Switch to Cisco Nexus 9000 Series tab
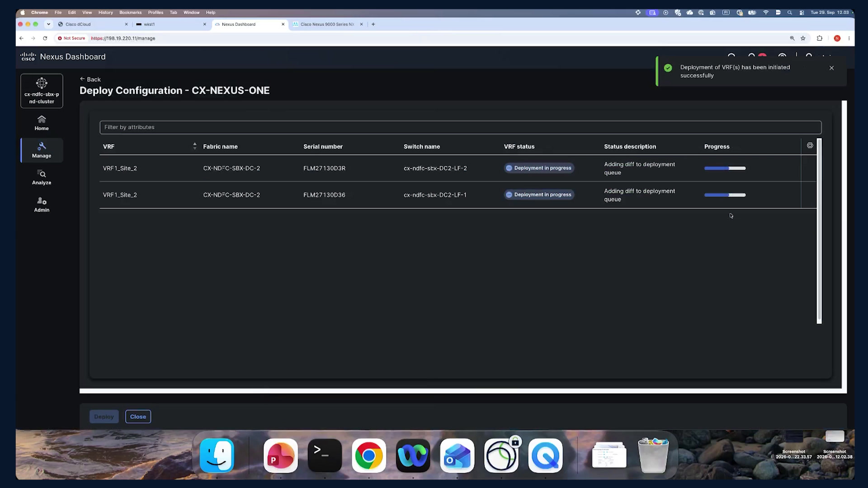The width and height of the screenshot is (868, 488). coord(327,24)
